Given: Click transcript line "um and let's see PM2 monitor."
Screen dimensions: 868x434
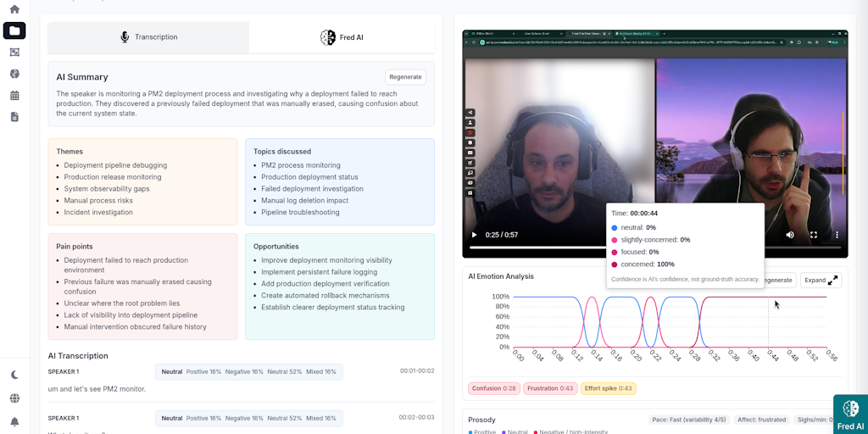Looking at the screenshot, I should pos(97,389).
